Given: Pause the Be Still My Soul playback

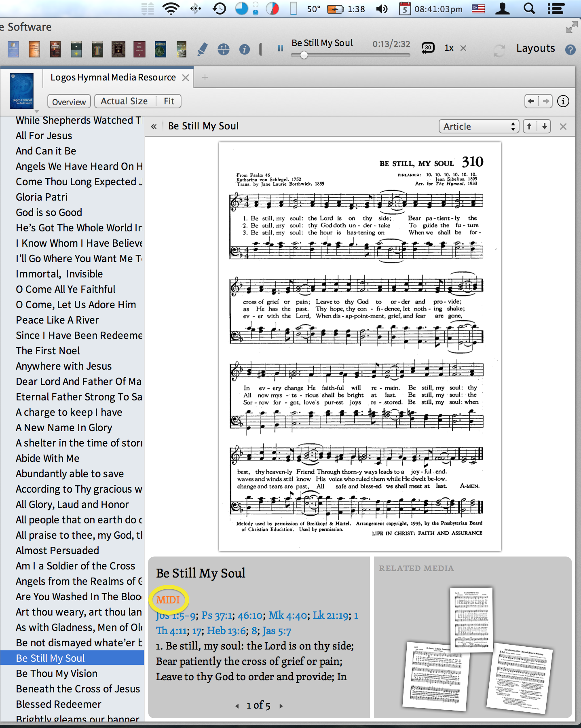Looking at the screenshot, I should [280, 49].
